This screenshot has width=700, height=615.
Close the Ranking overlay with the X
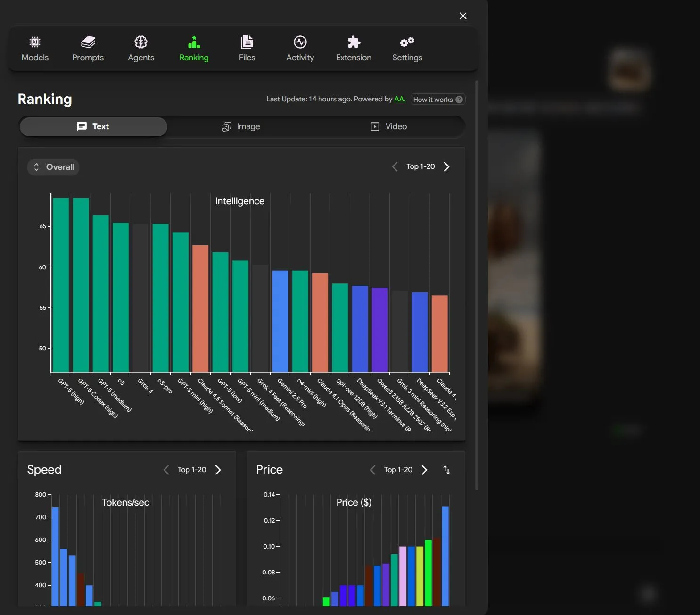(x=462, y=16)
